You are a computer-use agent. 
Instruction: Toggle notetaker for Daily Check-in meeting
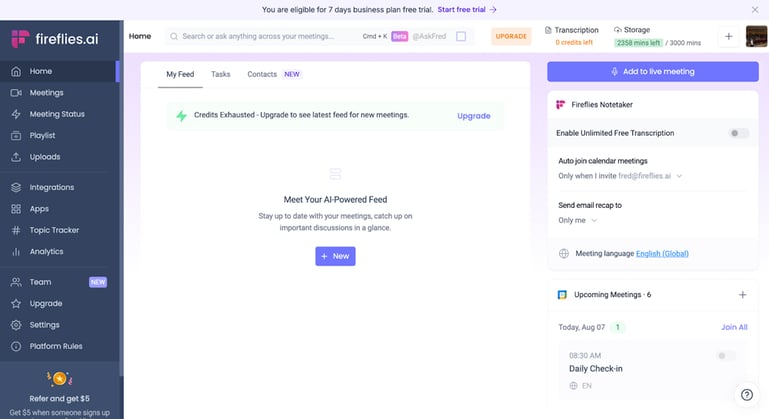(x=726, y=356)
